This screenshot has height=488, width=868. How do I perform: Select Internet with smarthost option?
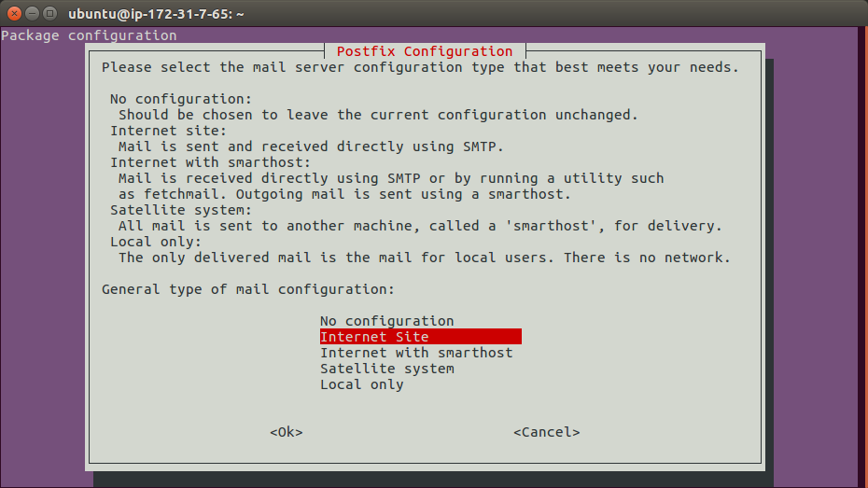pos(416,353)
